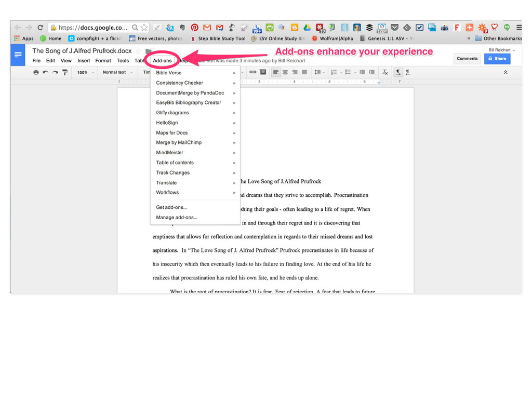Screen dimensions: 532x399
Task: Click Manage add-ons... menu item
Action: click(x=195, y=218)
